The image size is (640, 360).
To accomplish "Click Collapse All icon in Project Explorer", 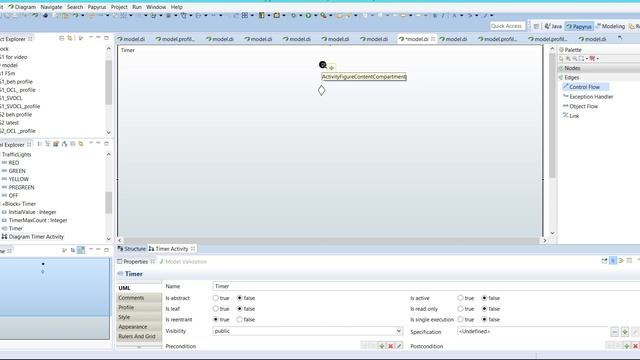I will click(61, 38).
